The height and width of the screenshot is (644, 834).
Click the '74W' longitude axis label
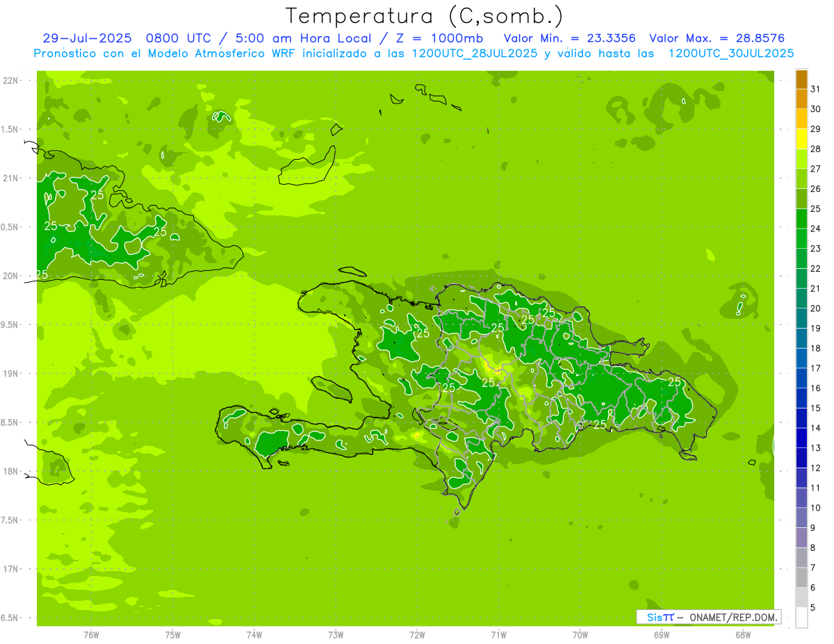[x=254, y=635]
